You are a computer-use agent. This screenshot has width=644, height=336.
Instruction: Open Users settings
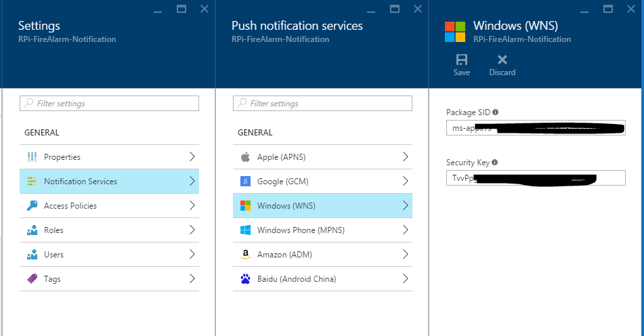pyautogui.click(x=109, y=255)
